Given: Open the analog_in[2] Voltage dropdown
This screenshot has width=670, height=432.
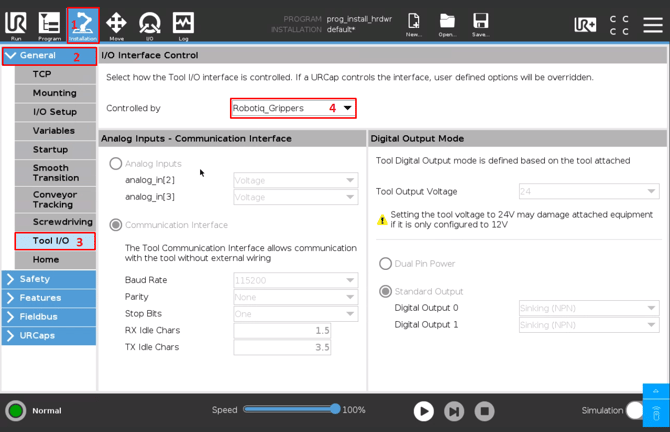Looking at the screenshot, I should 296,180.
